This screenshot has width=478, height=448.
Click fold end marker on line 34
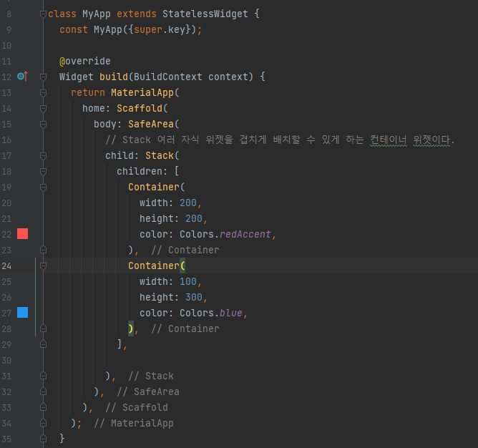[x=43, y=423]
